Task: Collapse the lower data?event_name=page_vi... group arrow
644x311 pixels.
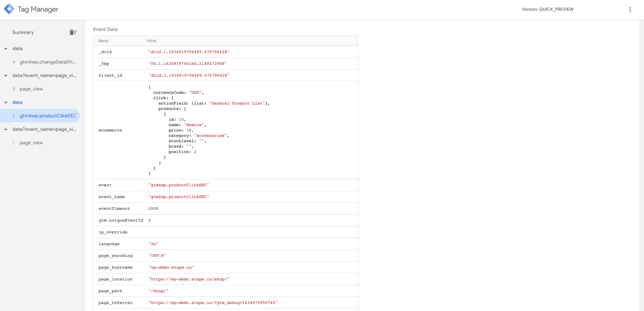Action: 6,129
